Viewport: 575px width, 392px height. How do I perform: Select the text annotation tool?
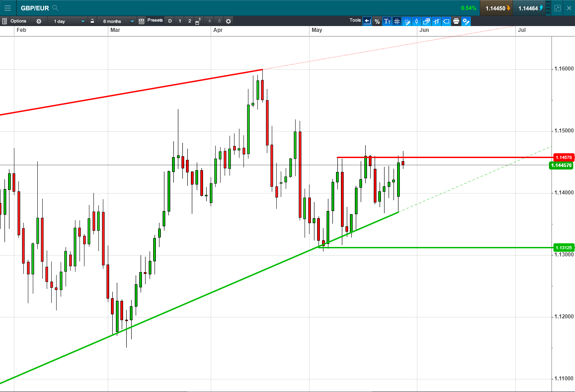coord(387,21)
